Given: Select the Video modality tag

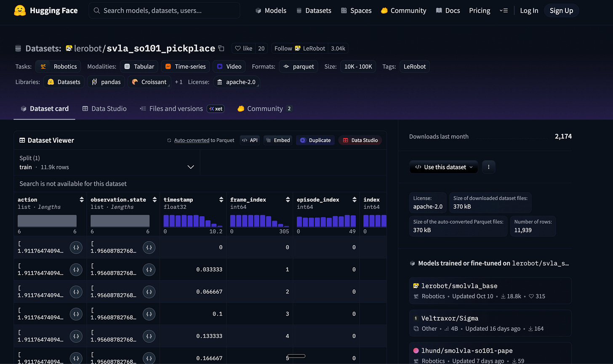Looking at the screenshot, I should [229, 66].
